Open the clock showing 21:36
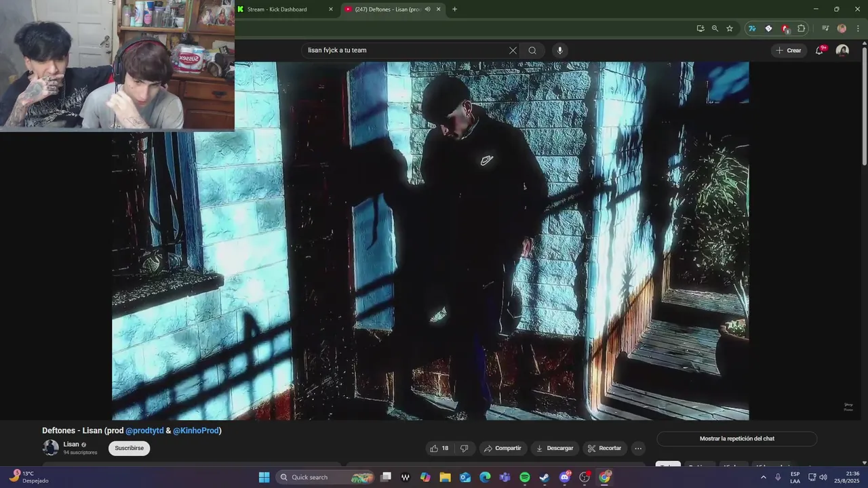 click(x=847, y=477)
